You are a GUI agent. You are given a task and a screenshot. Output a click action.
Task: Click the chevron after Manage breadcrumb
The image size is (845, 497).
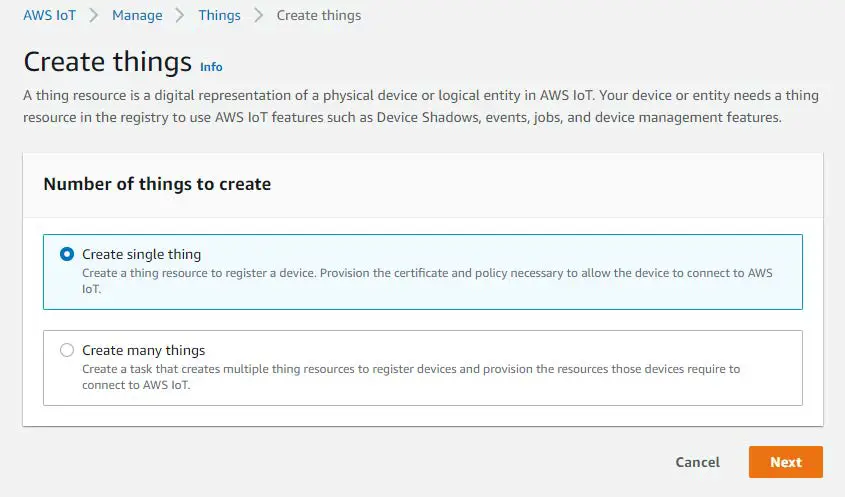tap(180, 15)
